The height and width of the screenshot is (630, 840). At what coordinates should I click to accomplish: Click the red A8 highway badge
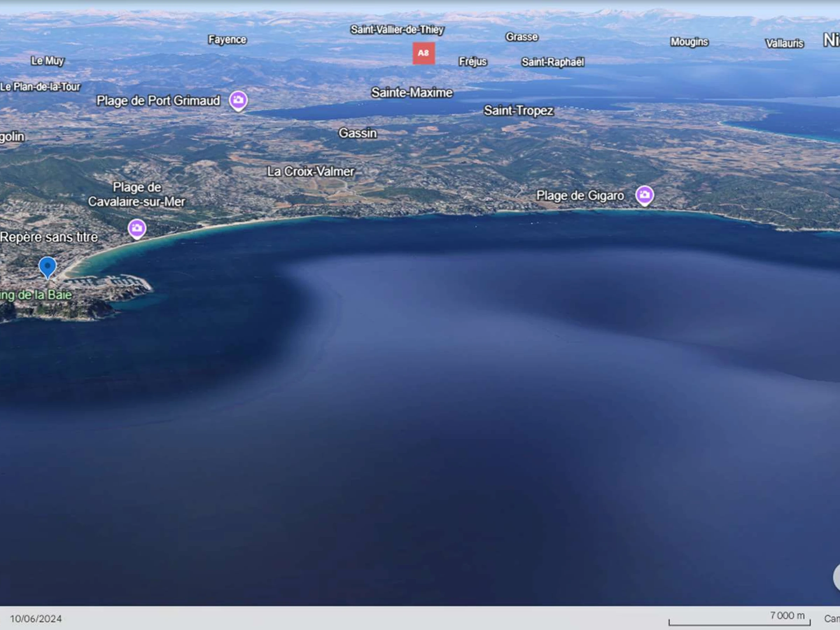coord(423,53)
